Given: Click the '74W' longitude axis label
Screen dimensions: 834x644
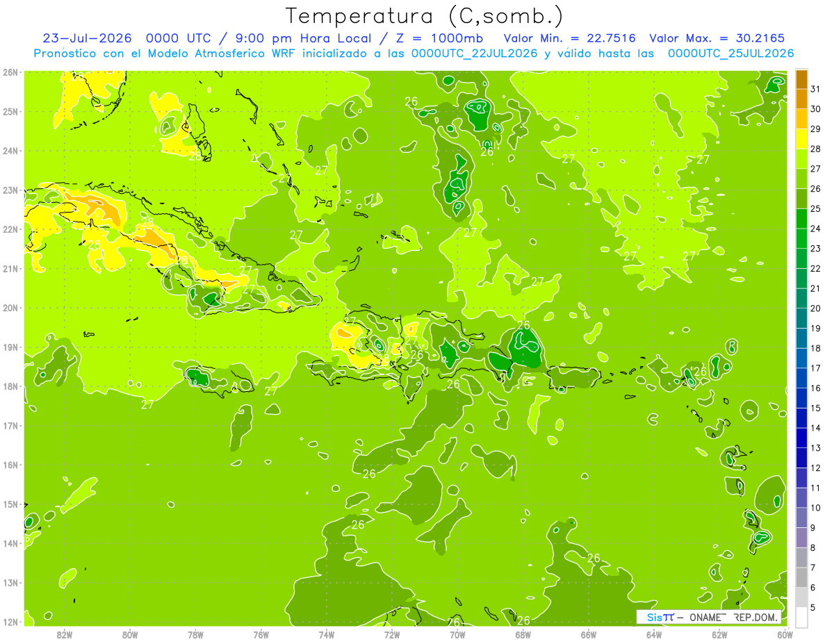Looking at the screenshot, I should [327, 634].
